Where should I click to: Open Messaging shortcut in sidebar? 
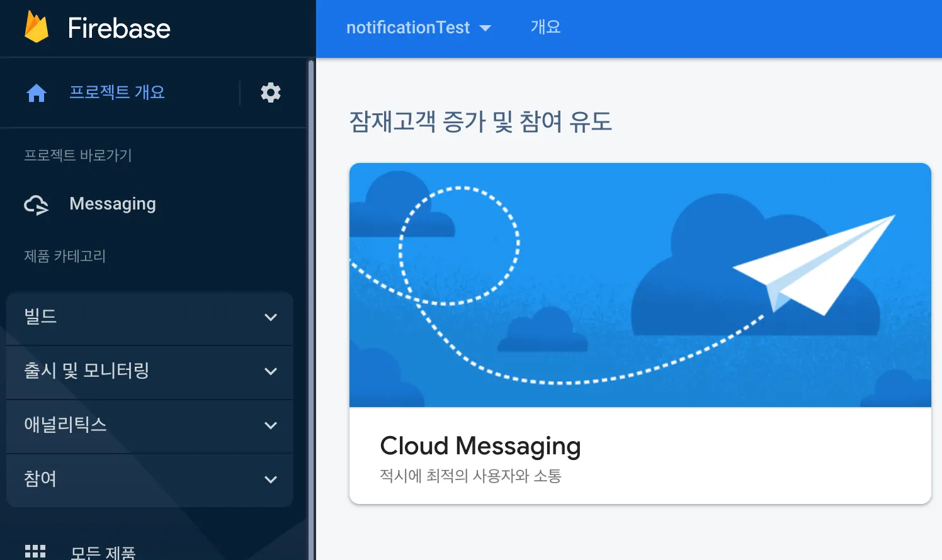pos(113,204)
